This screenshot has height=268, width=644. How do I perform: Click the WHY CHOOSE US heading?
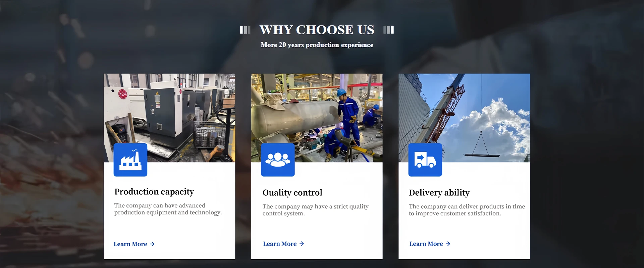tap(317, 30)
